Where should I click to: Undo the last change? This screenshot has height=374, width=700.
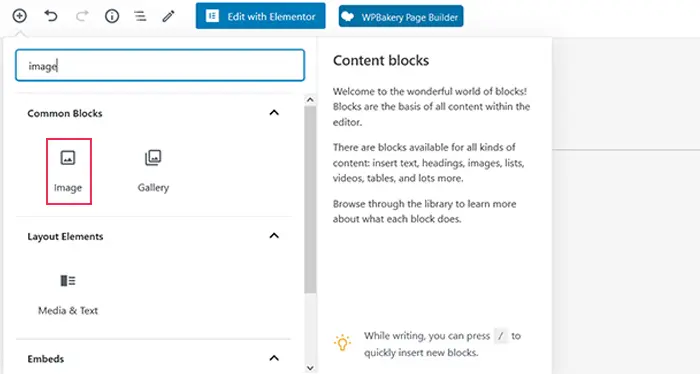pos(51,17)
